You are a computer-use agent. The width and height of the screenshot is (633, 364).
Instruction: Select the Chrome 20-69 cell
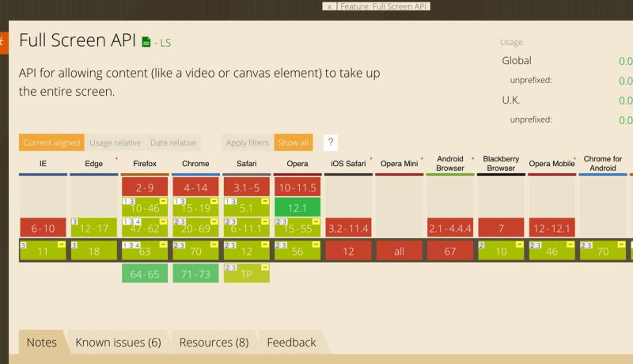[x=195, y=228]
